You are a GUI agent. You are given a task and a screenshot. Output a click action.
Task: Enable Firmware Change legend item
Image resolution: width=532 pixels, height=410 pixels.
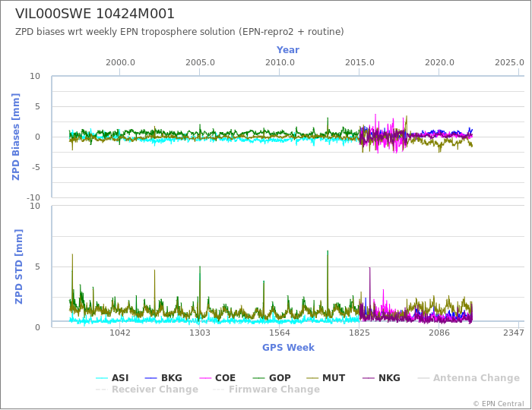click(x=266, y=389)
